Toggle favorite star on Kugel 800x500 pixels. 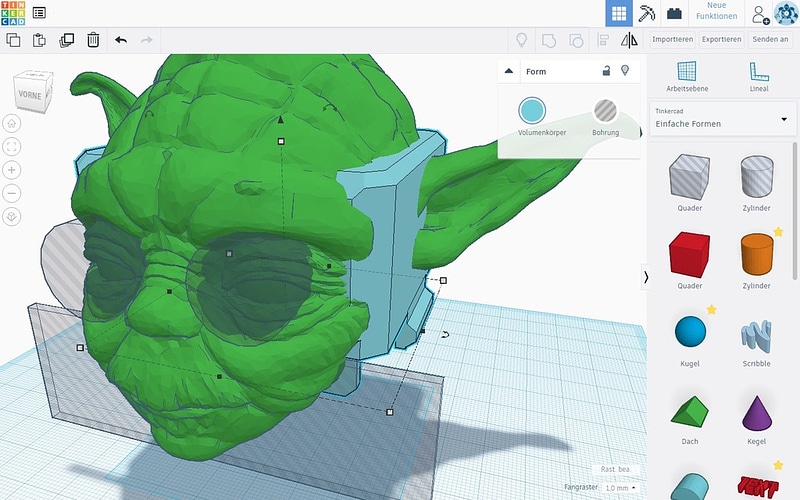[x=712, y=310]
